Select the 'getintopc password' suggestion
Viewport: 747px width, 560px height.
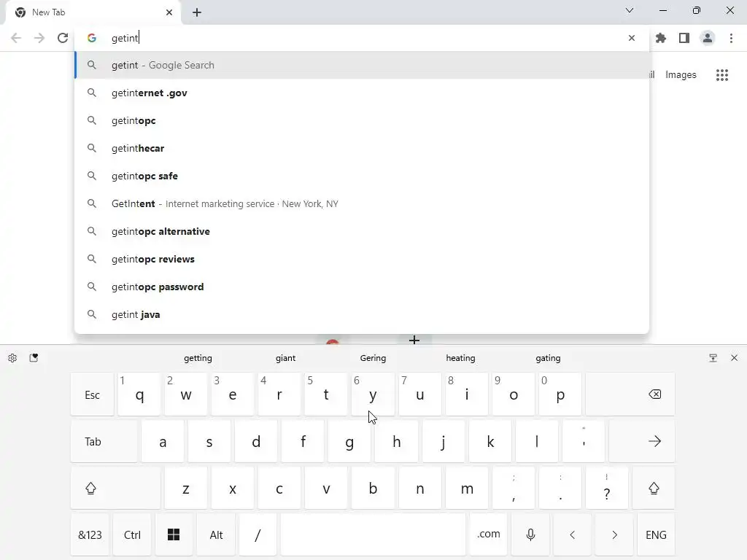pyautogui.click(x=362, y=287)
